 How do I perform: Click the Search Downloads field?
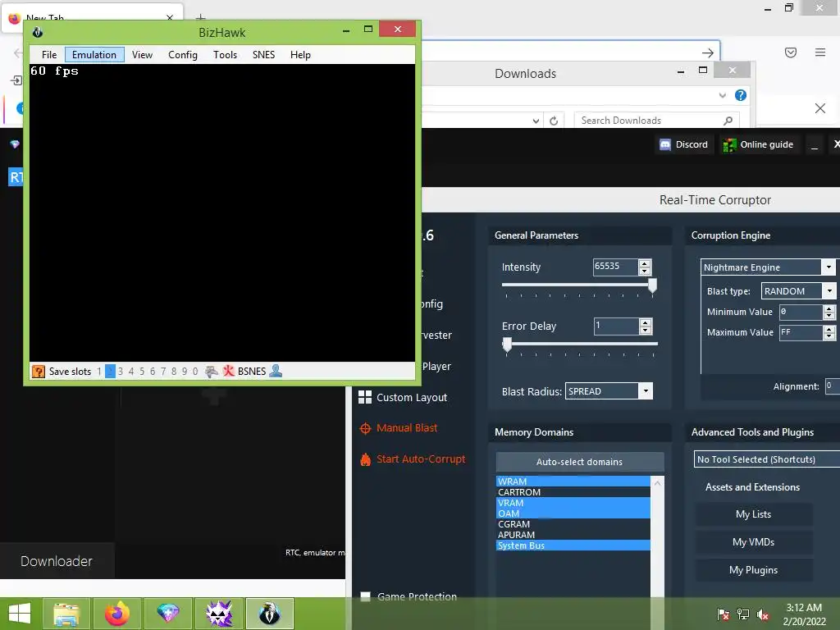656,121
